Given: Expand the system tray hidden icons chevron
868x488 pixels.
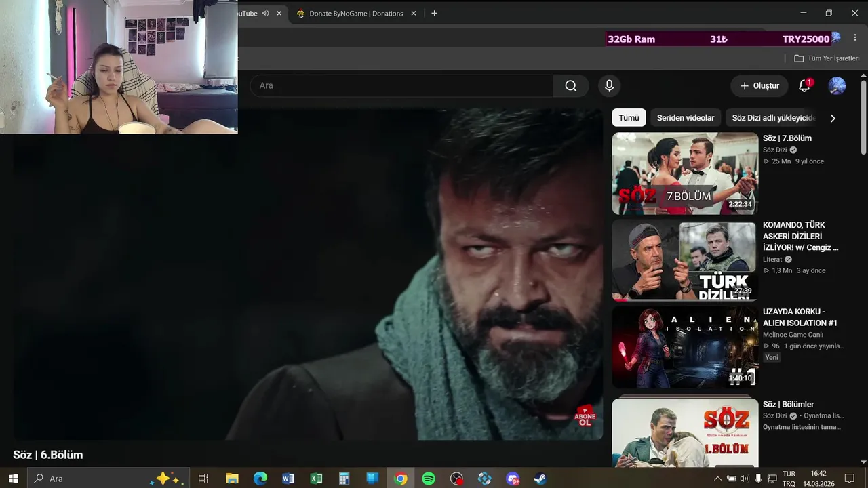Looking at the screenshot, I should 717,479.
